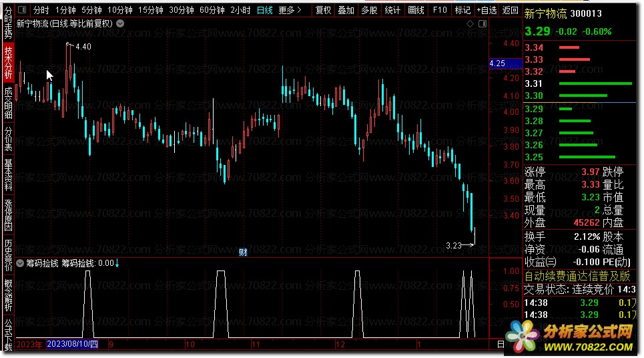Click the 新宁物流 stock name header
Screen dimensions: 644x358
(545, 13)
